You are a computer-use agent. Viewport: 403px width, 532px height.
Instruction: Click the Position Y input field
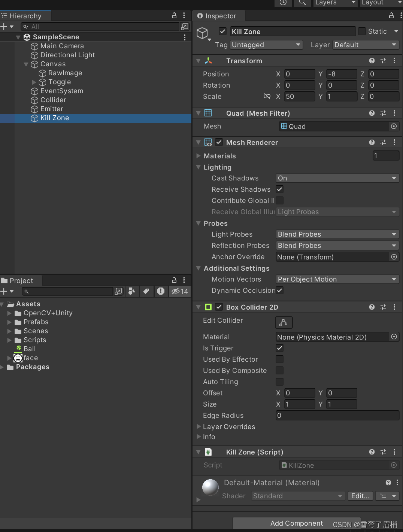(341, 74)
